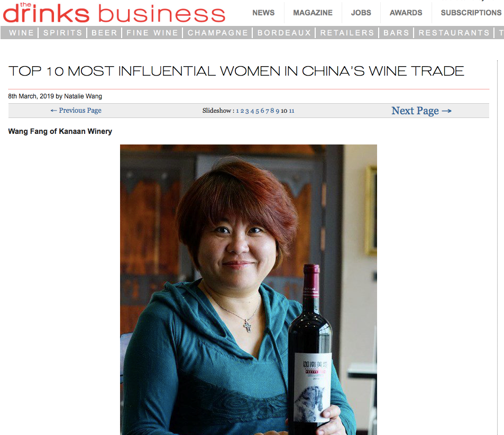Jump to slideshow page 11
Viewport: 504px width, 435px height.
tap(291, 111)
